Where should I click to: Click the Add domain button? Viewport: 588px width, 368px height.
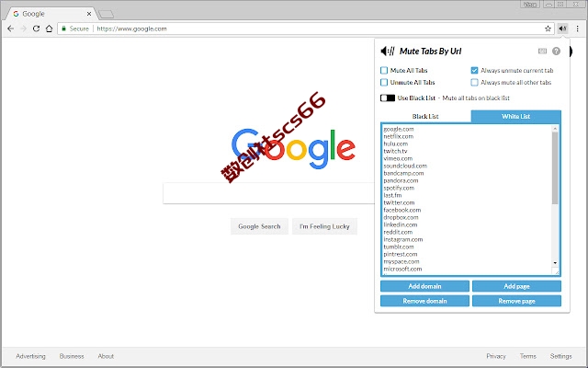[x=424, y=286]
